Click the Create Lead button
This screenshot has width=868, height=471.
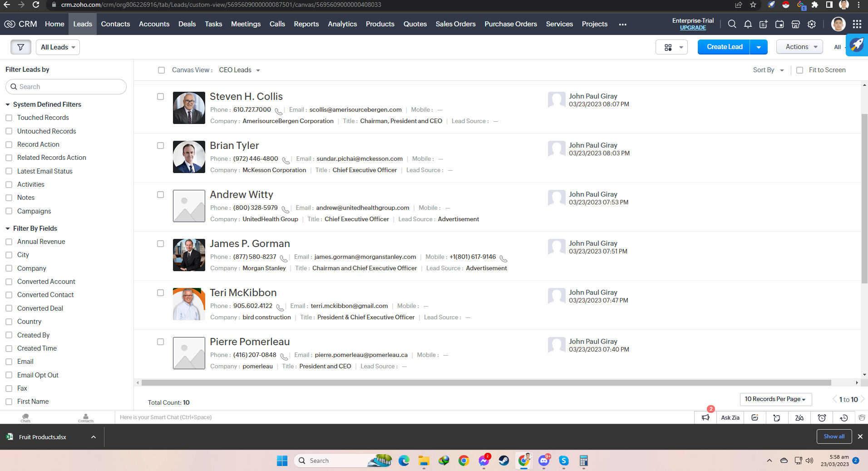[724, 47]
